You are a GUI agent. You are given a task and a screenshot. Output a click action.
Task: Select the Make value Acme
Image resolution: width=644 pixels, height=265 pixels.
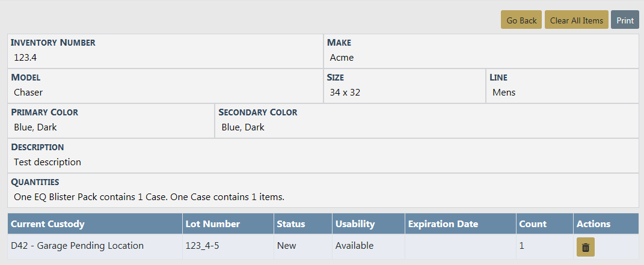[342, 58]
